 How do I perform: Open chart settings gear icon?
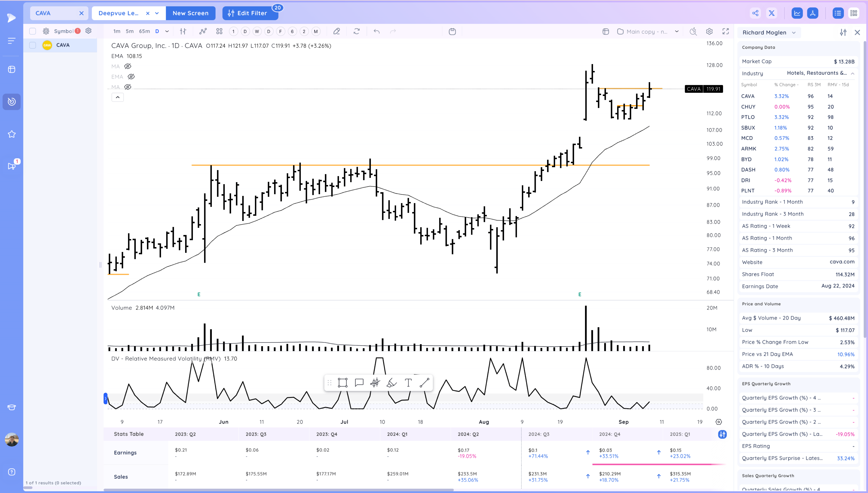point(709,31)
